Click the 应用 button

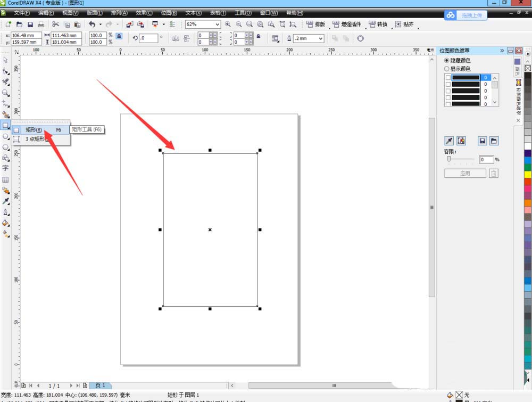465,174
